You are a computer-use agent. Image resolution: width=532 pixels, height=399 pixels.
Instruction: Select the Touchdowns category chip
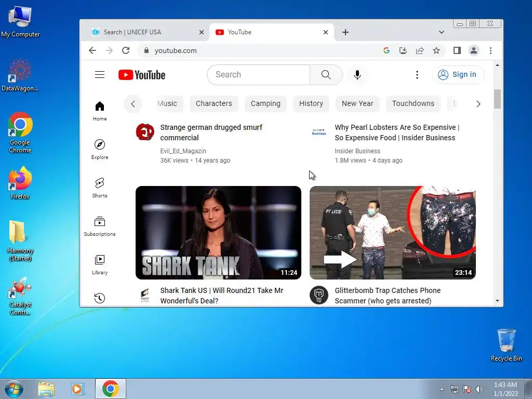[413, 103]
